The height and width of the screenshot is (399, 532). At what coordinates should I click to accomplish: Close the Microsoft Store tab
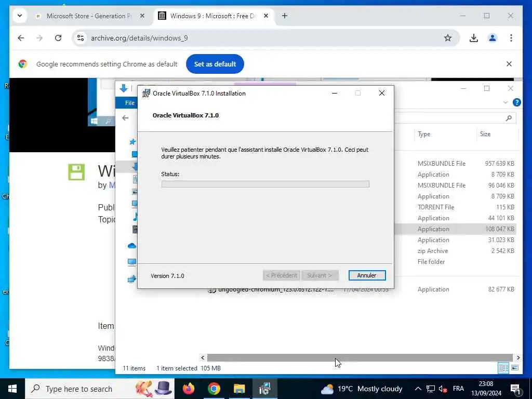click(x=142, y=16)
